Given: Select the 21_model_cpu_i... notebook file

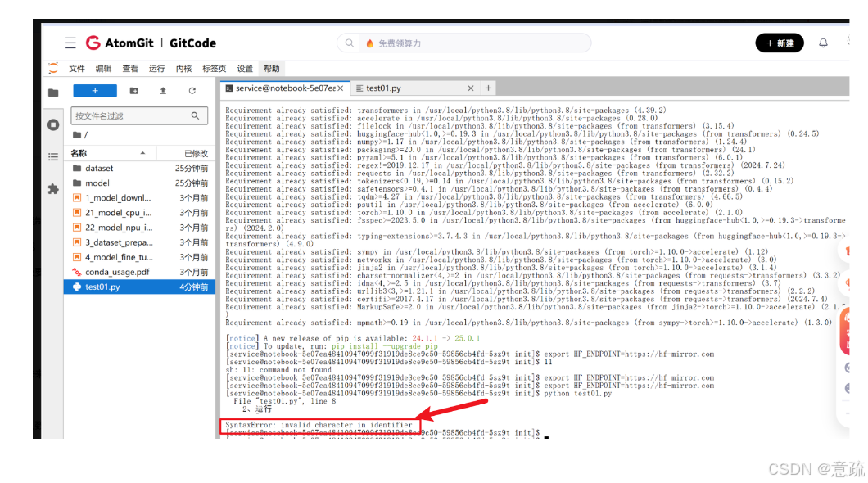Looking at the screenshot, I should point(139,213).
